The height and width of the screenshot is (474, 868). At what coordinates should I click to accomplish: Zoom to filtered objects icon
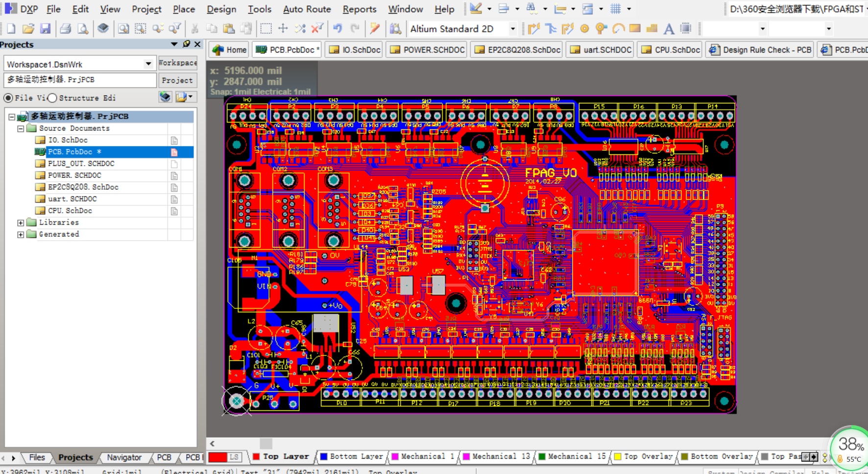[x=175, y=29]
